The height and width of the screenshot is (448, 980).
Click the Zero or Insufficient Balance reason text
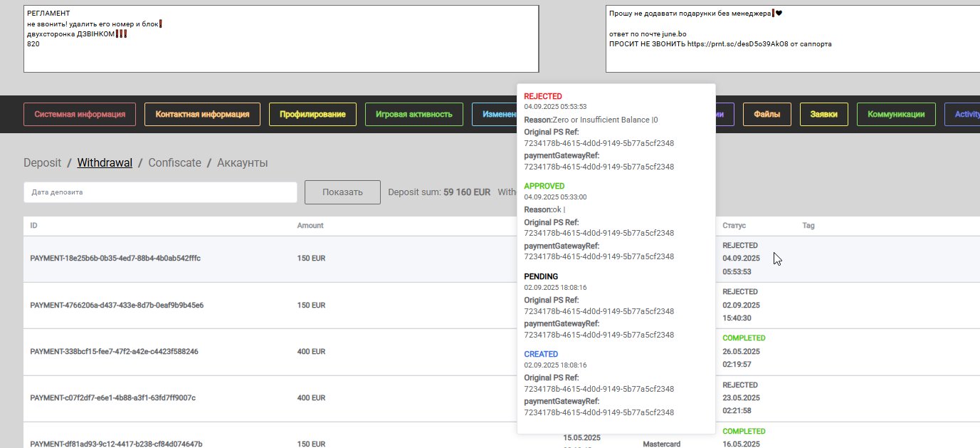605,120
